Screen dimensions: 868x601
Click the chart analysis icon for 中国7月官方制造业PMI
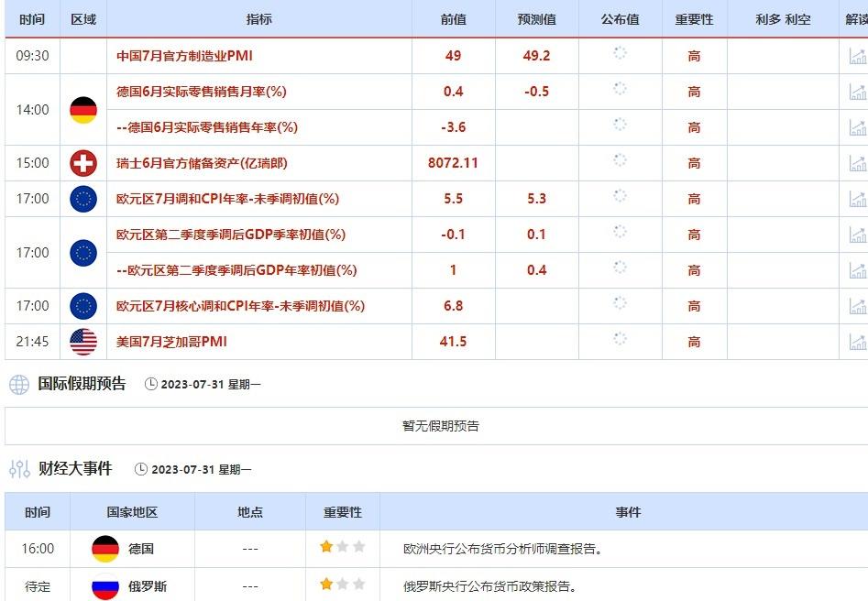point(858,56)
